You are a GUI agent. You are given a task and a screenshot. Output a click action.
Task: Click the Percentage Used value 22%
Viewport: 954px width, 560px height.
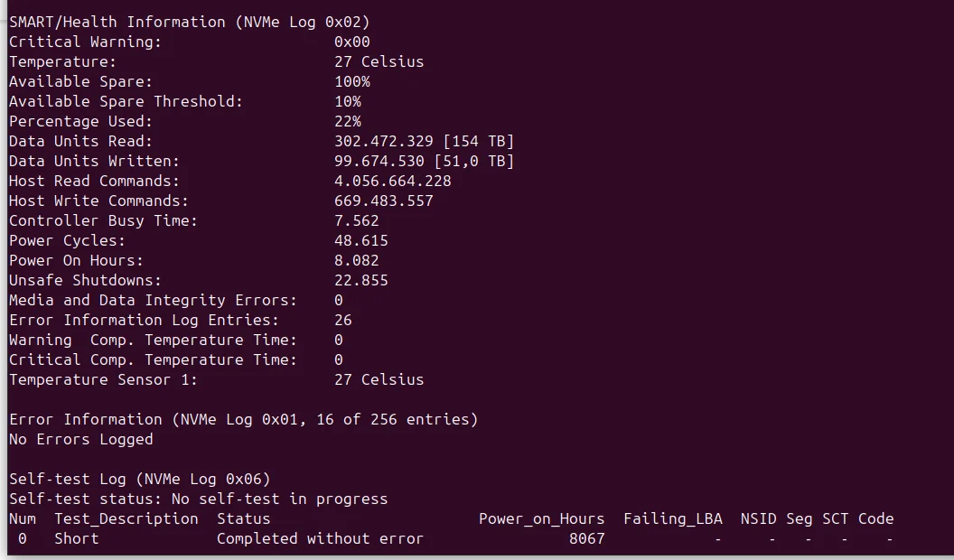coord(347,121)
